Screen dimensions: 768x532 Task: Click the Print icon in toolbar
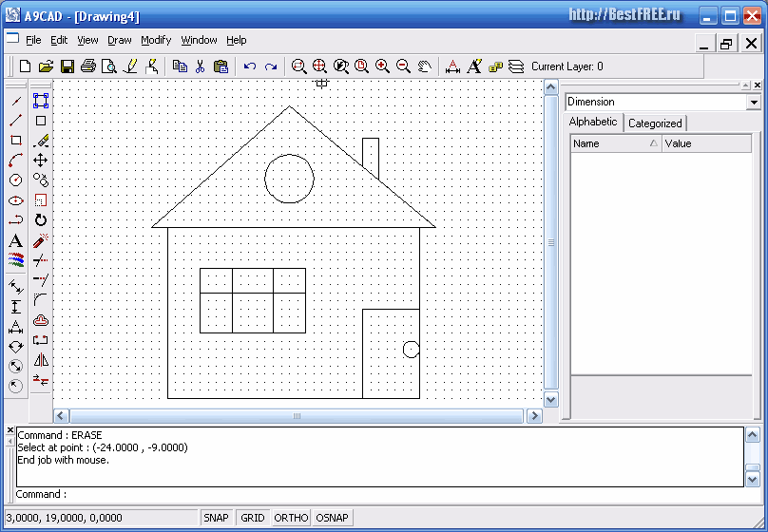[x=87, y=66]
